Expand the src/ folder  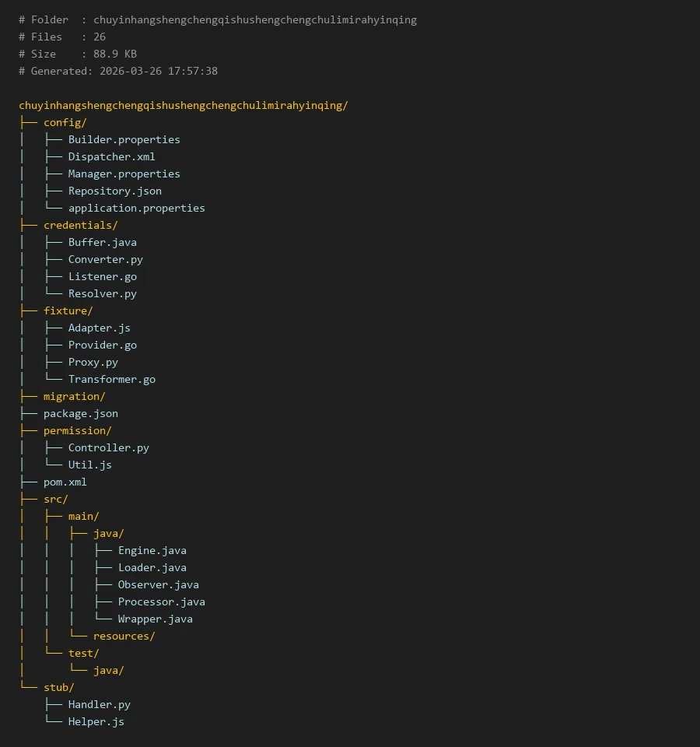55,499
